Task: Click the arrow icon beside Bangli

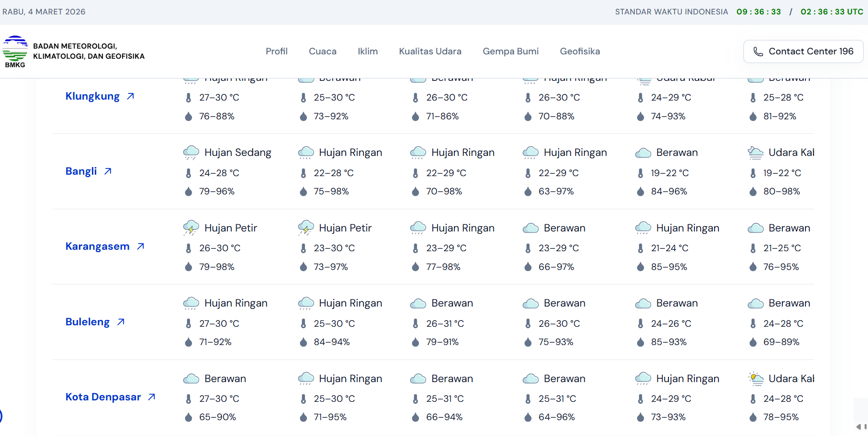Action: click(x=108, y=171)
